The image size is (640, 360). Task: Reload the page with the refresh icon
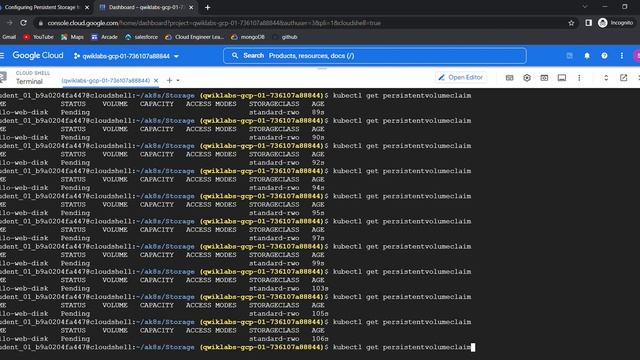(x=24, y=23)
